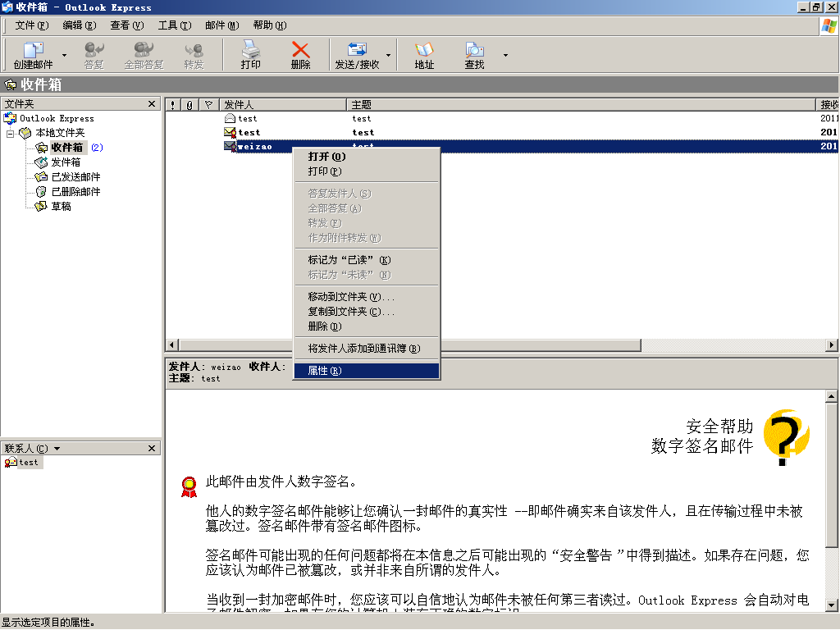Click the Reply (答复) toolbar icon
The width and height of the screenshot is (840, 630).
[94, 55]
